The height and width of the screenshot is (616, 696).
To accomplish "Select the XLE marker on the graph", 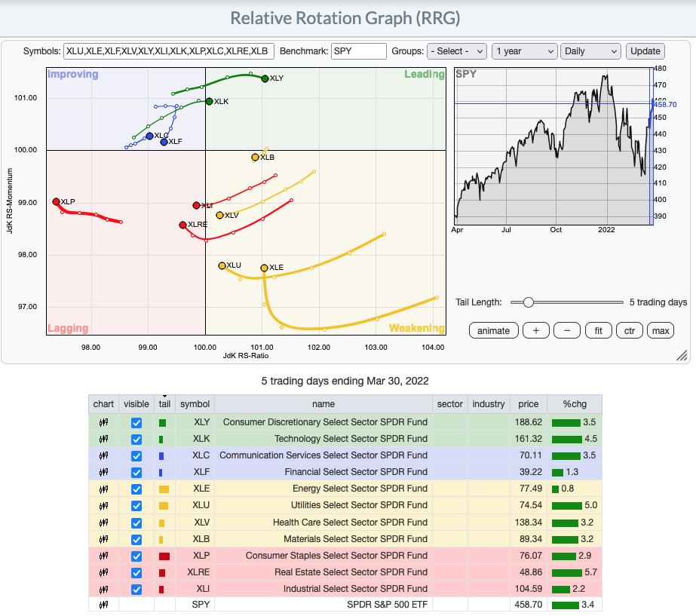I will [264, 268].
